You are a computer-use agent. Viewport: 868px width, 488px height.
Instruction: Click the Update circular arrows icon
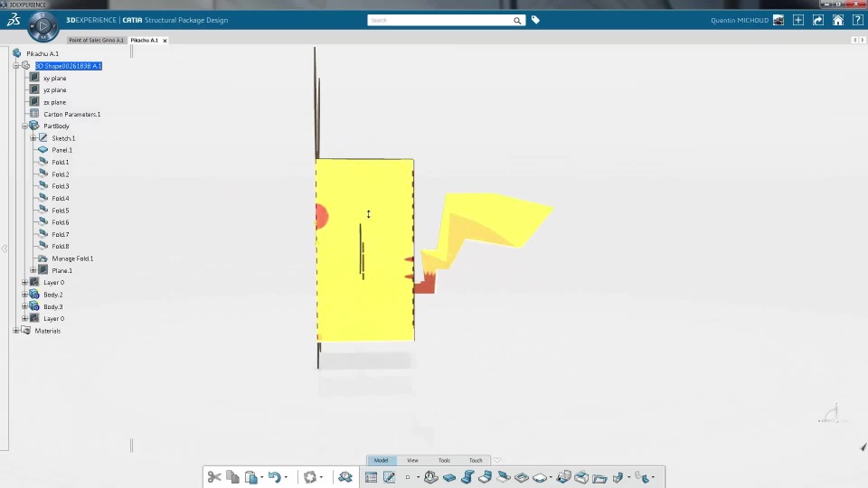click(x=310, y=477)
